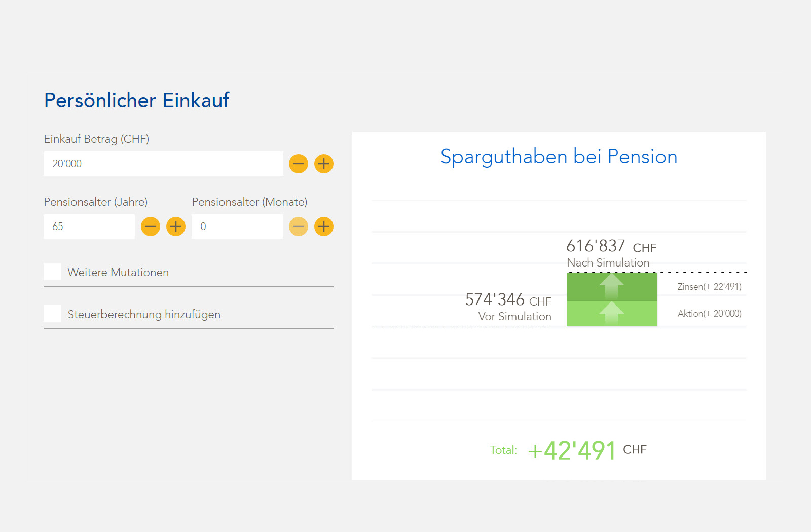Image resolution: width=811 pixels, height=532 pixels.
Task: Expand the Steuerberechnung hinzufügen section label
Action: pyautogui.click(x=144, y=315)
